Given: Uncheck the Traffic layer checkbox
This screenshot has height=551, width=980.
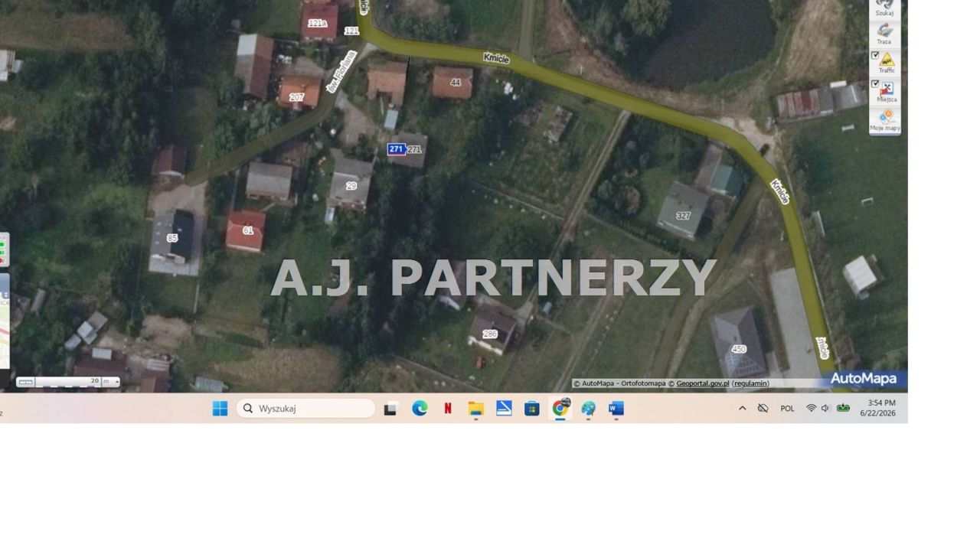Looking at the screenshot, I should click(x=875, y=55).
